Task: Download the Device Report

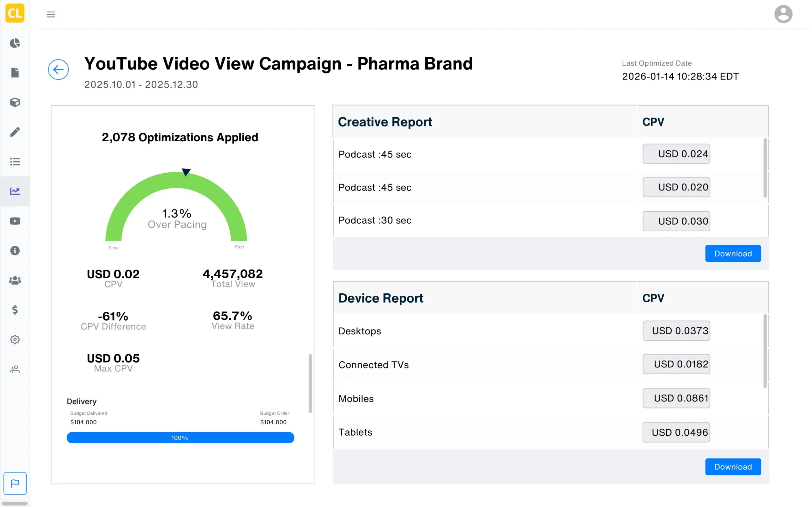Action: tap(733, 466)
